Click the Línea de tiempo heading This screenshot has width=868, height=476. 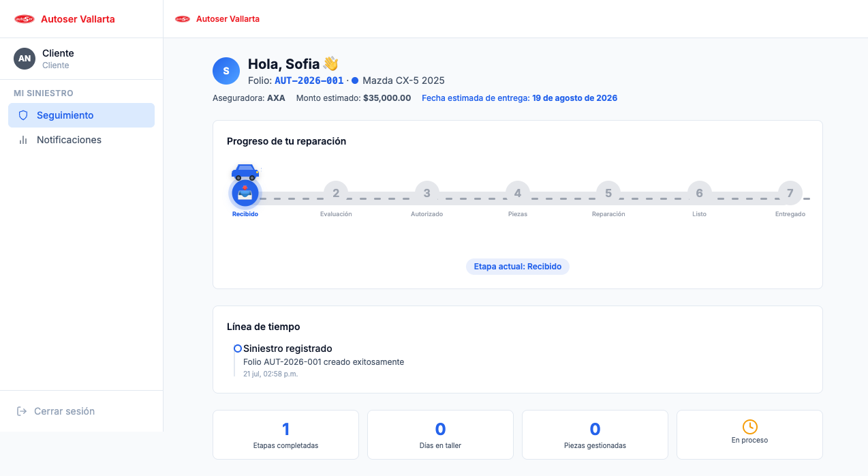pyautogui.click(x=263, y=327)
